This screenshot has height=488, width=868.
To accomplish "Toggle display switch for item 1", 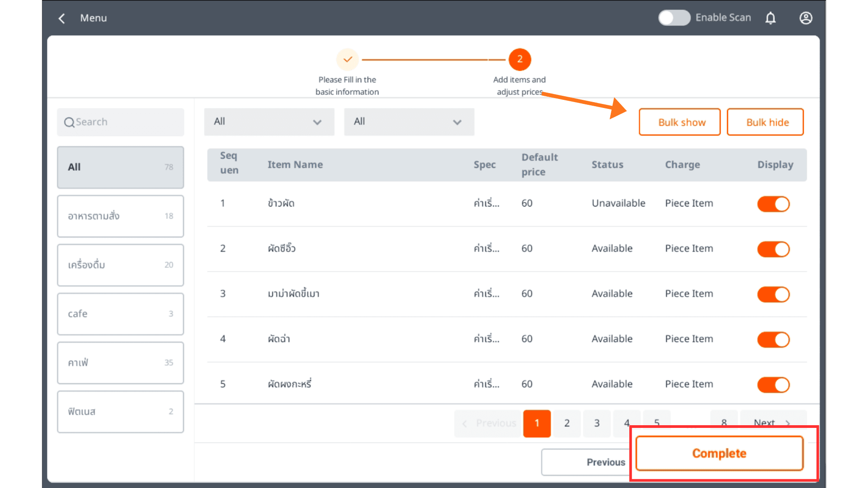I will point(773,204).
